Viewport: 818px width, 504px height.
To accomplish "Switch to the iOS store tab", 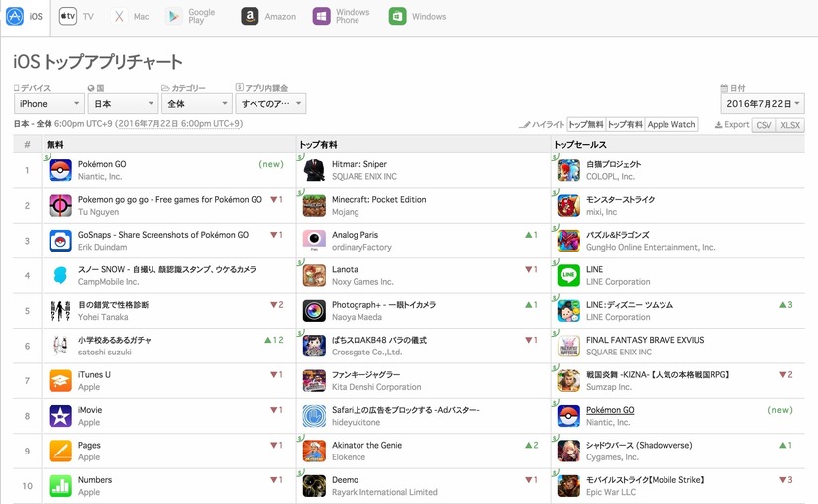I will [25, 16].
